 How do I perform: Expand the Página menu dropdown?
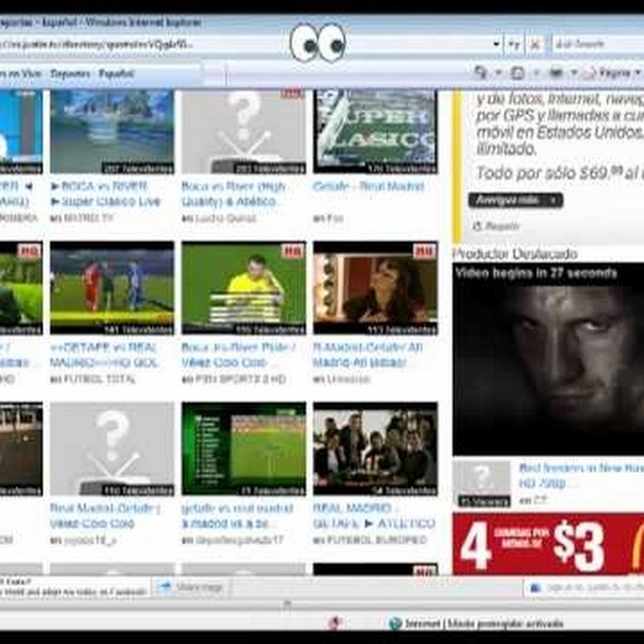pyautogui.click(x=637, y=73)
